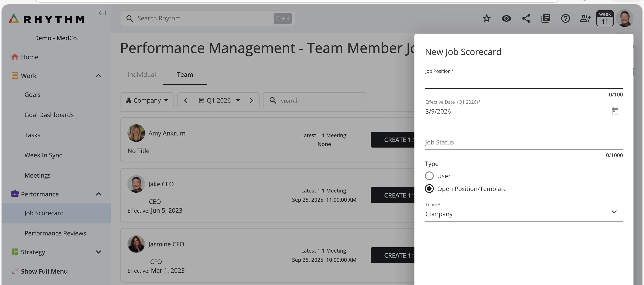Click the add users icon
Viewport: 644px width, 285px height.
(585, 18)
